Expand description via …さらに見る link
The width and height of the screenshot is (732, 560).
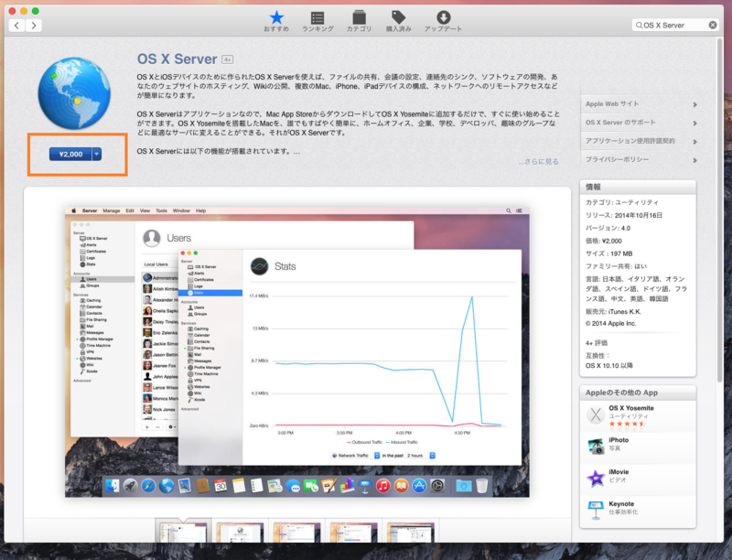(x=538, y=161)
